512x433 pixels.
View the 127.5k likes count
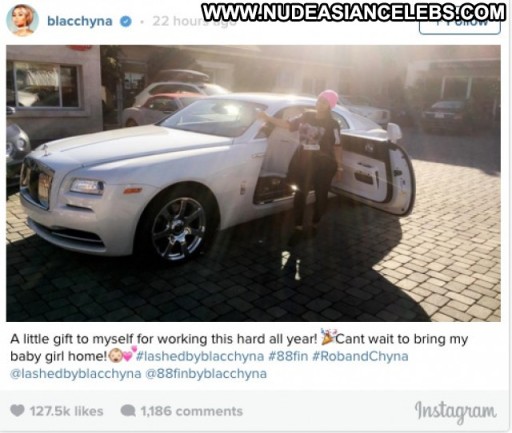point(66,411)
